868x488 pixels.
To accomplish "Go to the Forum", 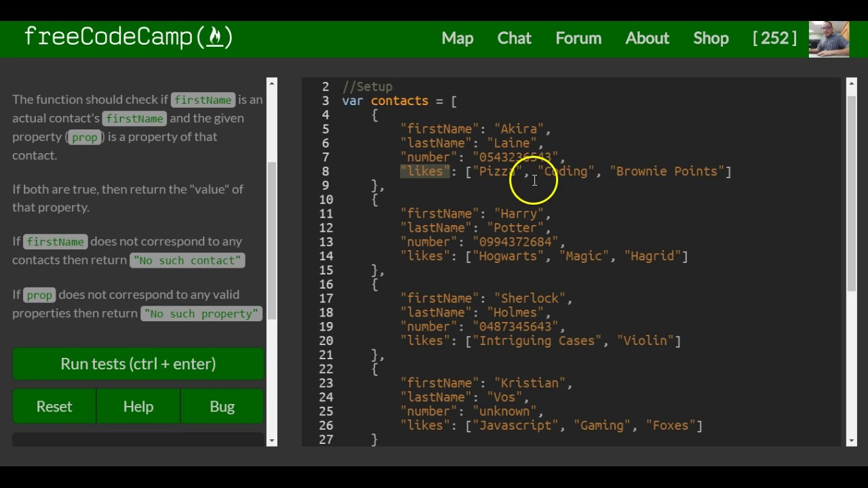I will click(578, 38).
